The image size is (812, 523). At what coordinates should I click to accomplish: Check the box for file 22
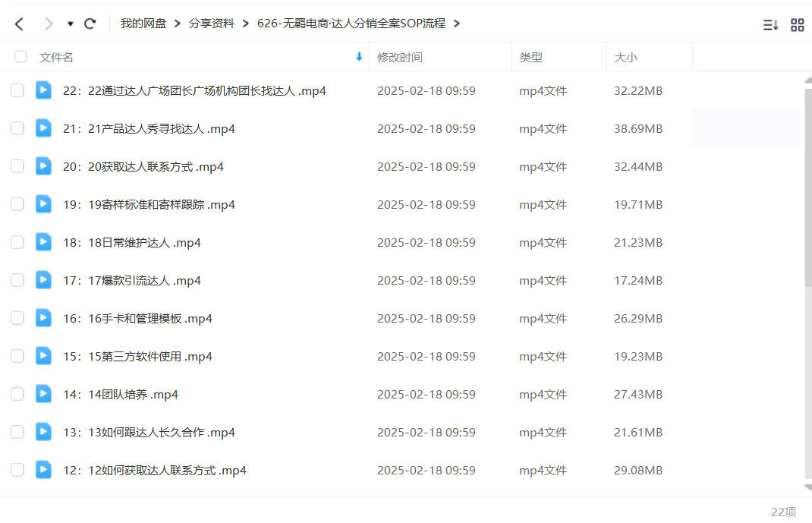tap(17, 90)
